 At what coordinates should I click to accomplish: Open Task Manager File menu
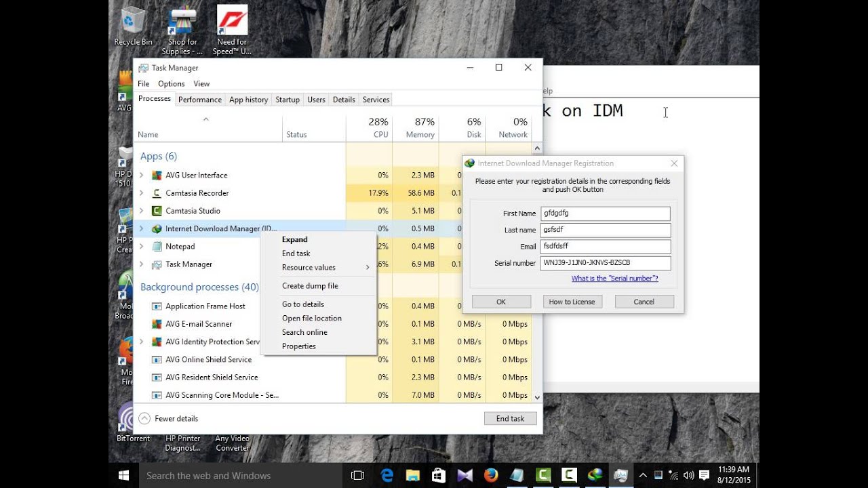[x=144, y=84]
